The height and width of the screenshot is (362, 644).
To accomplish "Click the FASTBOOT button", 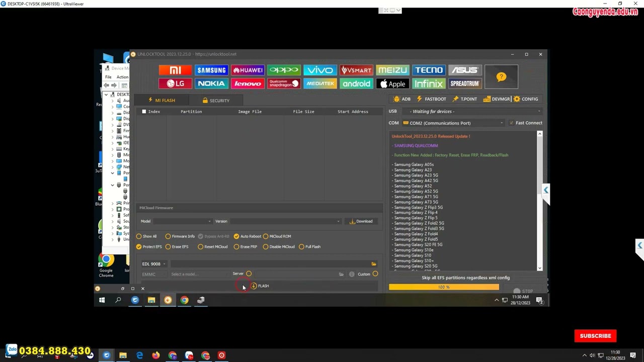I will click(431, 99).
